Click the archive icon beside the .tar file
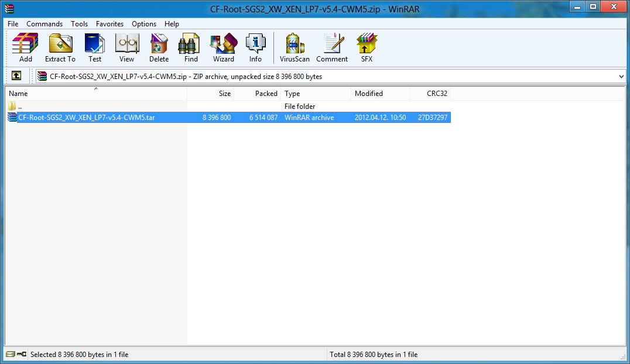Viewport: 630px width, 364px height. [x=12, y=117]
